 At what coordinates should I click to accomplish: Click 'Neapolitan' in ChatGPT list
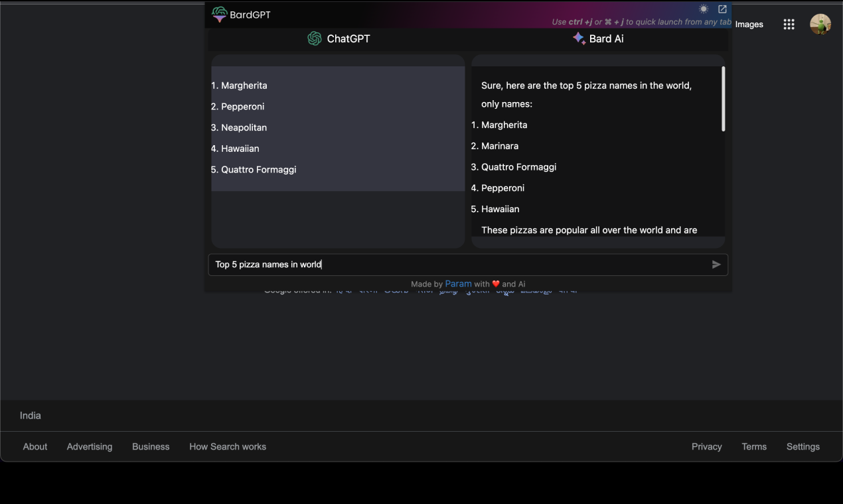point(244,127)
